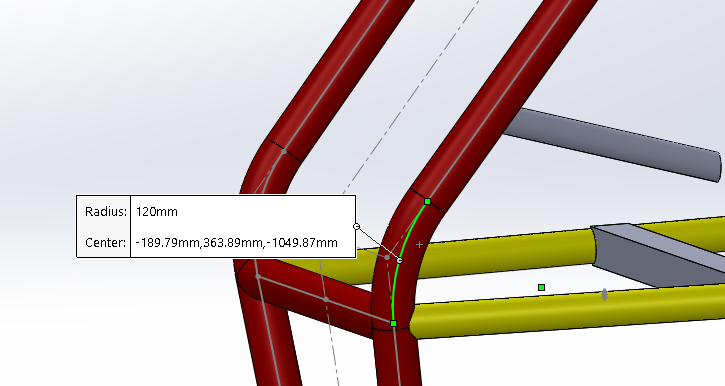This screenshot has height=386, width=725.
Task: Click the Radius label in the callout
Action: coord(106,212)
